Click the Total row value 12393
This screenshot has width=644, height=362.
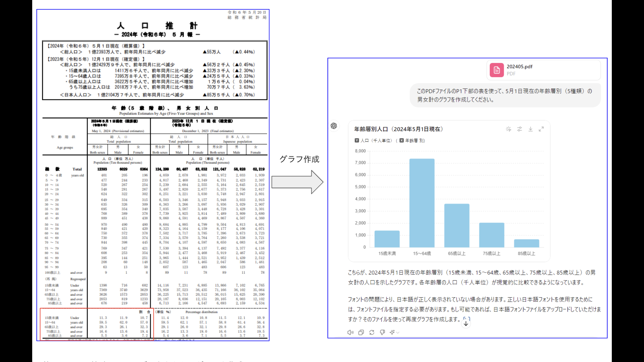pos(102,169)
